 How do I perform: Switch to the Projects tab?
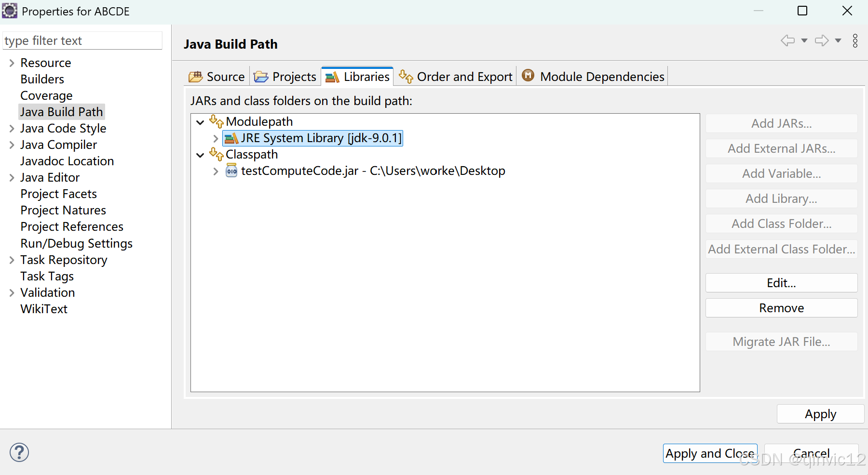tap(285, 77)
